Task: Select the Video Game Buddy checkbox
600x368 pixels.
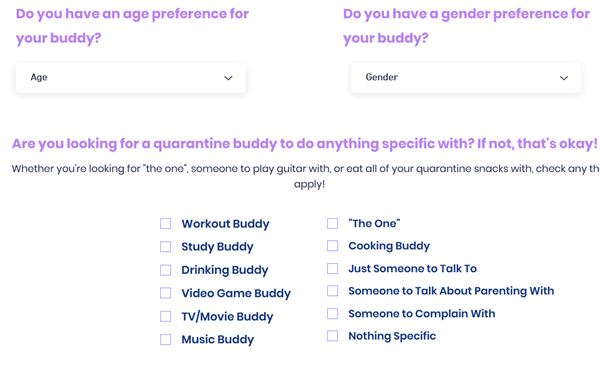Action: point(165,293)
